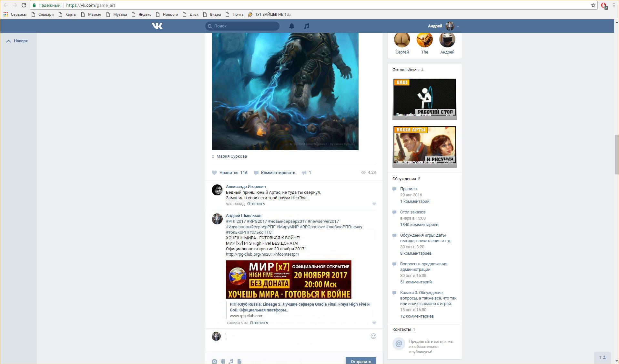Open the Яндекс bookmark
The width and height of the screenshot is (619, 364).
(141, 15)
